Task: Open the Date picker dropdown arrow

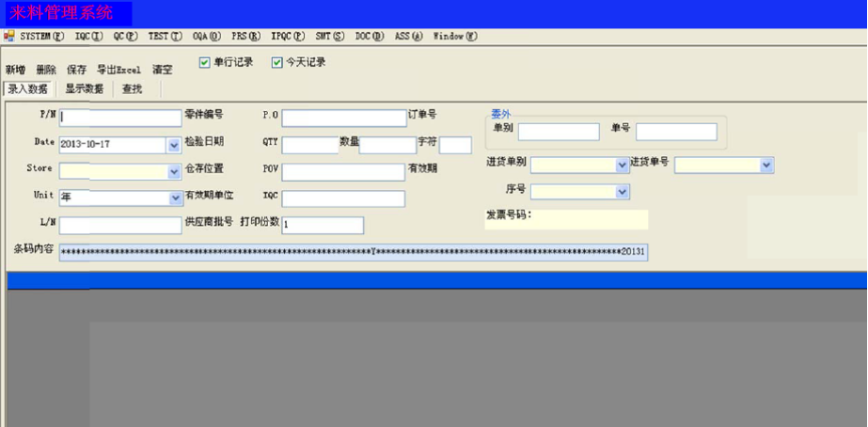Action: tap(174, 145)
